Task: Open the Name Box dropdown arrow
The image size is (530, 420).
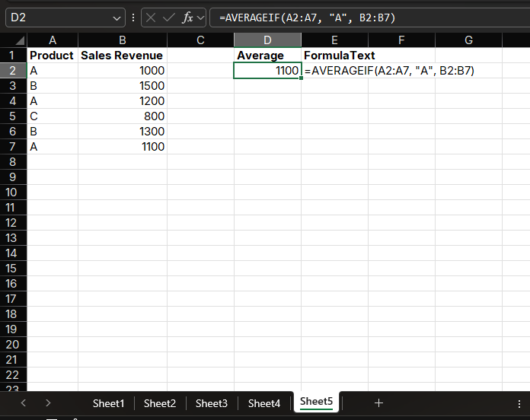Action: point(117,18)
